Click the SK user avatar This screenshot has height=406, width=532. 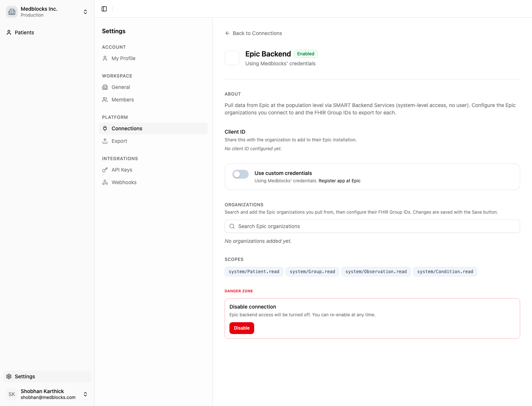[x=12, y=394]
